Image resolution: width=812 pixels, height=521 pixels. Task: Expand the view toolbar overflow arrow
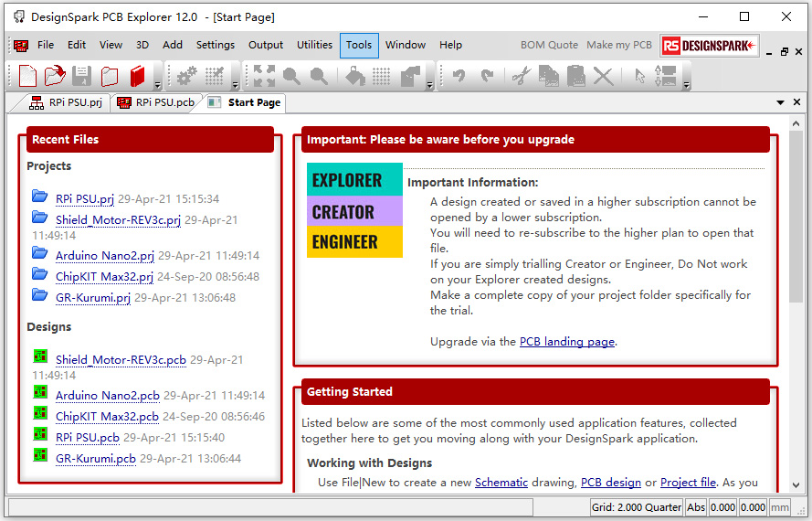pyautogui.click(x=430, y=85)
